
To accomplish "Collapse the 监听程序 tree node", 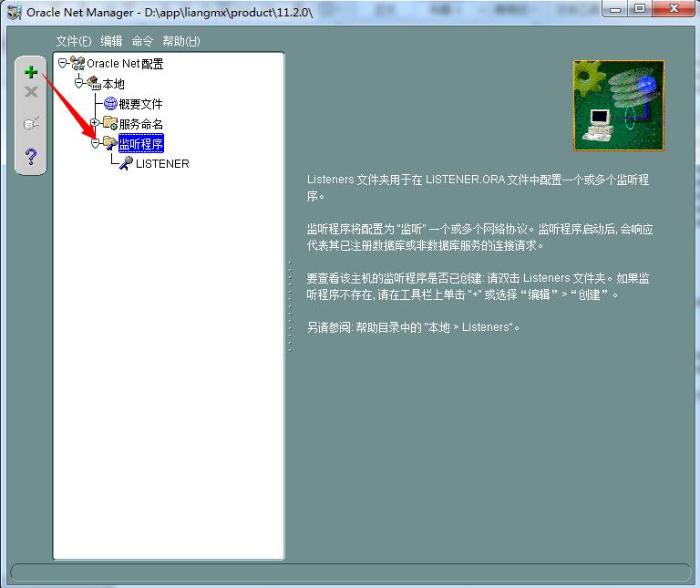I will tap(95, 143).
